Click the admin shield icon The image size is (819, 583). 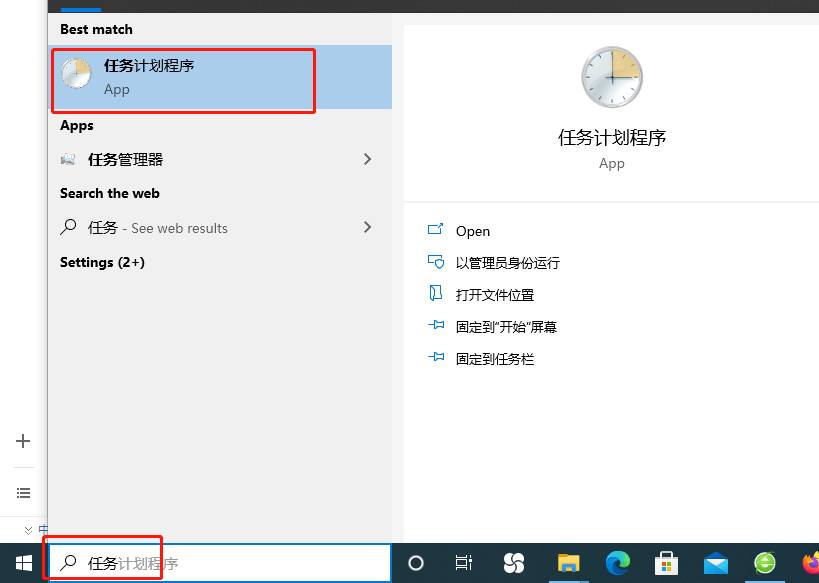[436, 261]
